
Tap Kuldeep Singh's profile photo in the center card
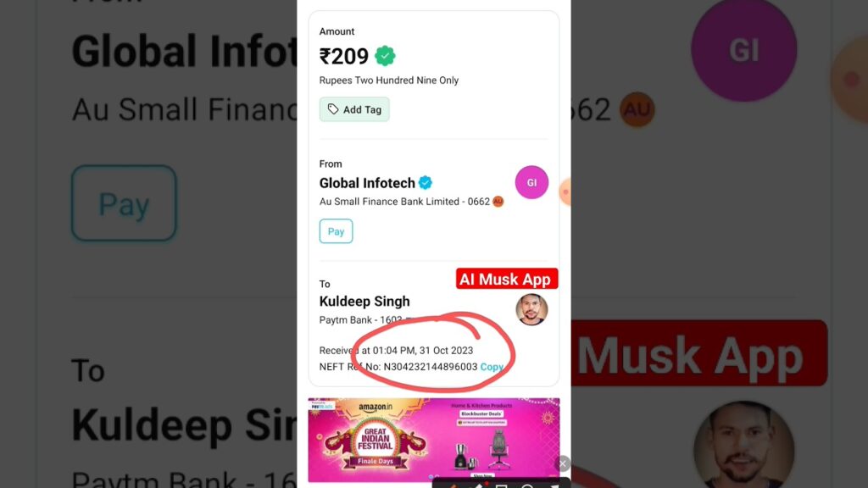pos(531,309)
